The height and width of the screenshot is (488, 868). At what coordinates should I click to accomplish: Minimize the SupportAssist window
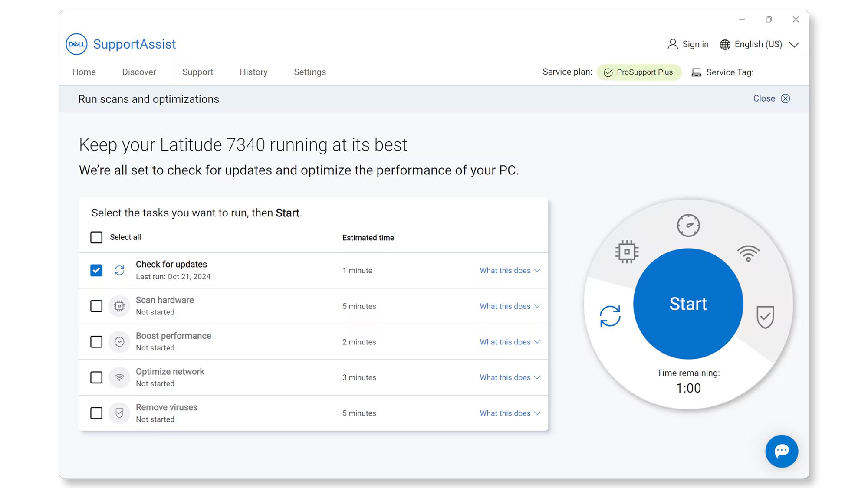(742, 20)
